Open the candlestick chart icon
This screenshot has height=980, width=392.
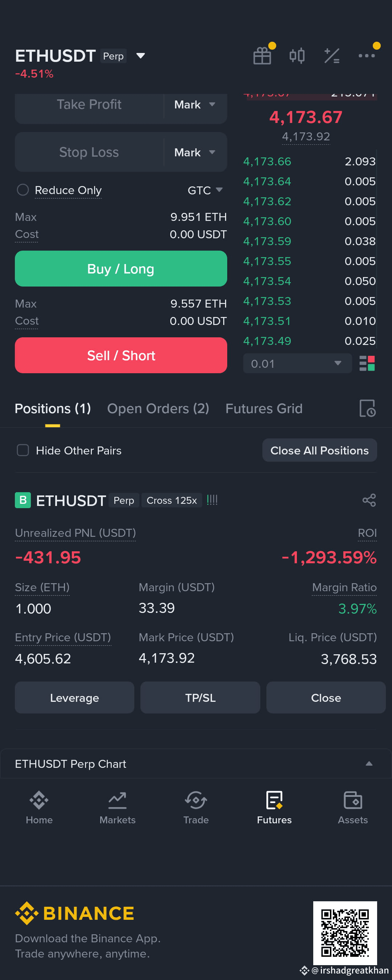pyautogui.click(x=297, y=56)
